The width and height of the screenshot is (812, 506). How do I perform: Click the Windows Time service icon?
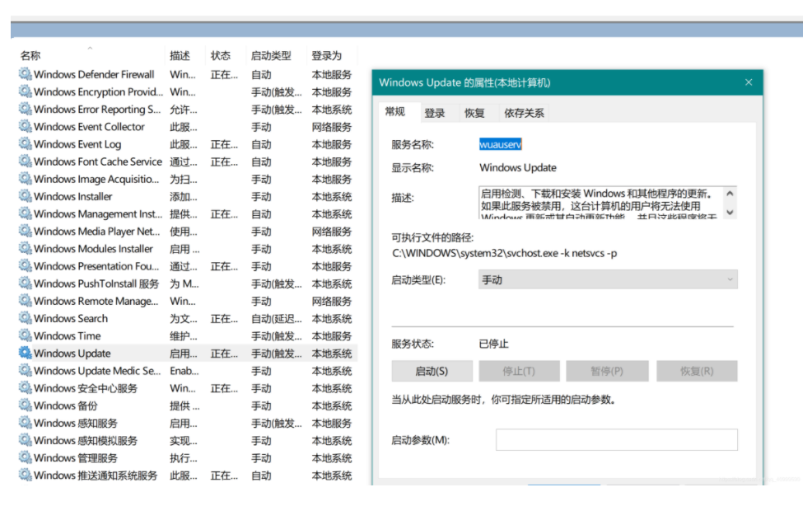25,335
